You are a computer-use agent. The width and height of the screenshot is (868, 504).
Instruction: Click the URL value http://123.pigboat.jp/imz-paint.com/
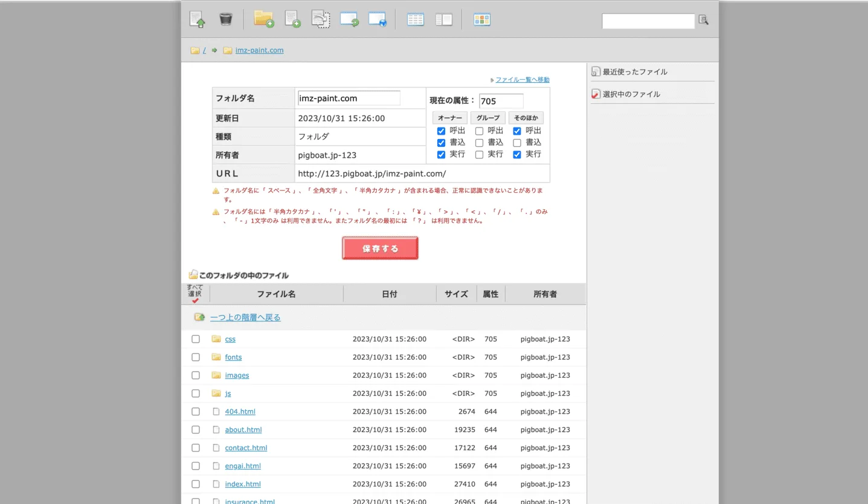pos(372,173)
